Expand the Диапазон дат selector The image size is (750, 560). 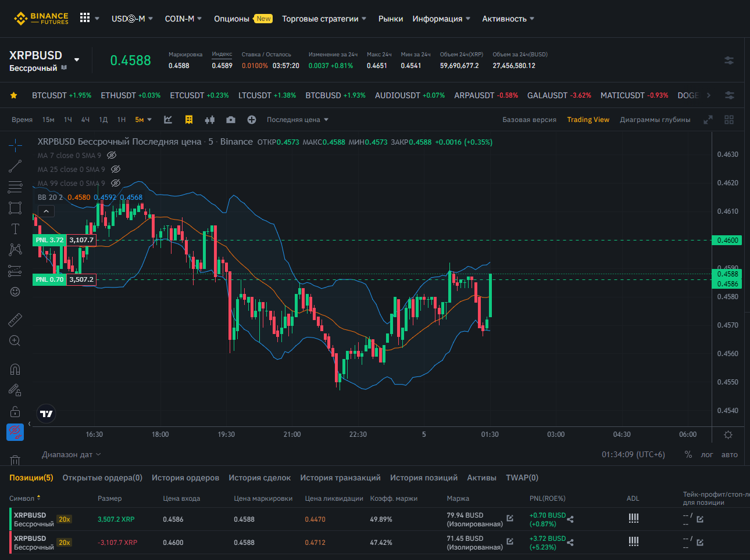[x=71, y=455]
